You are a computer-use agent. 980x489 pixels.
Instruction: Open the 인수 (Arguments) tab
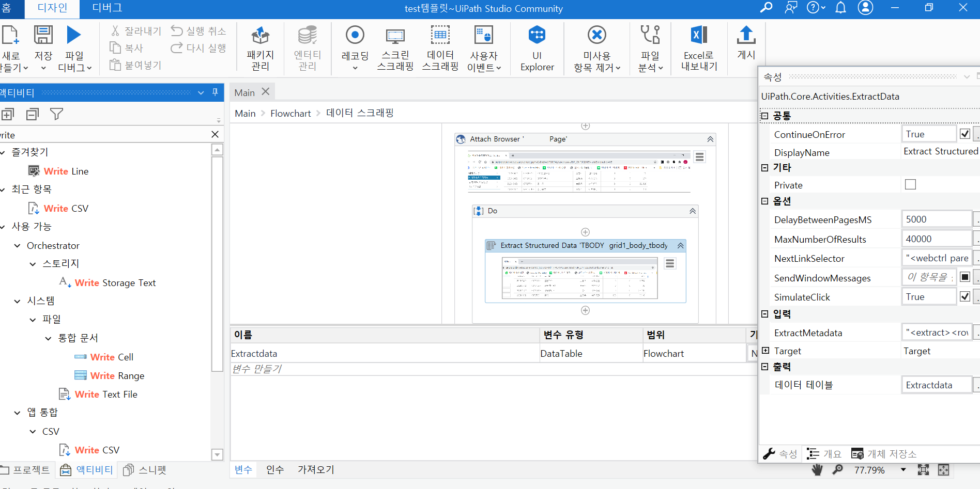tap(275, 469)
